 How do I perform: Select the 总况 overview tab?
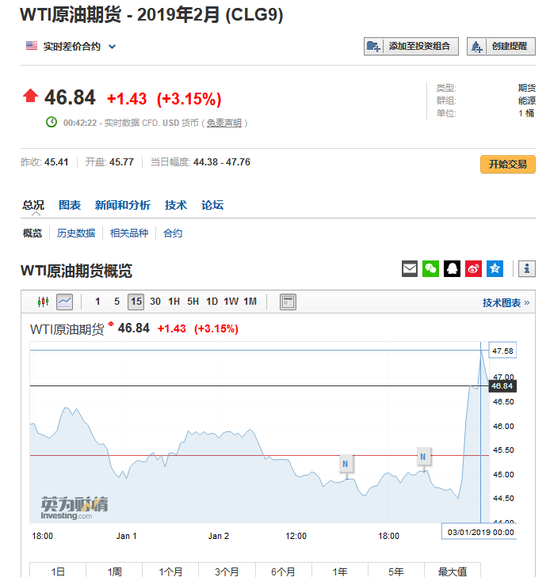(33, 205)
